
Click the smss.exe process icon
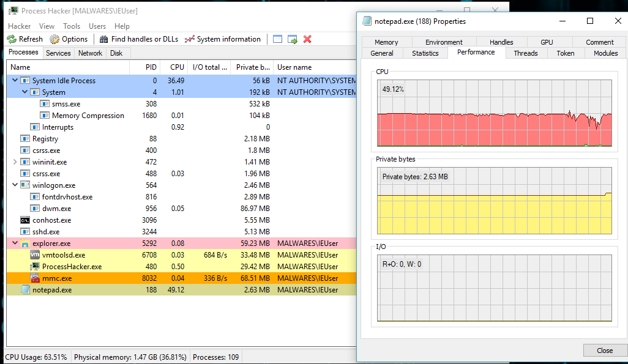click(x=45, y=104)
